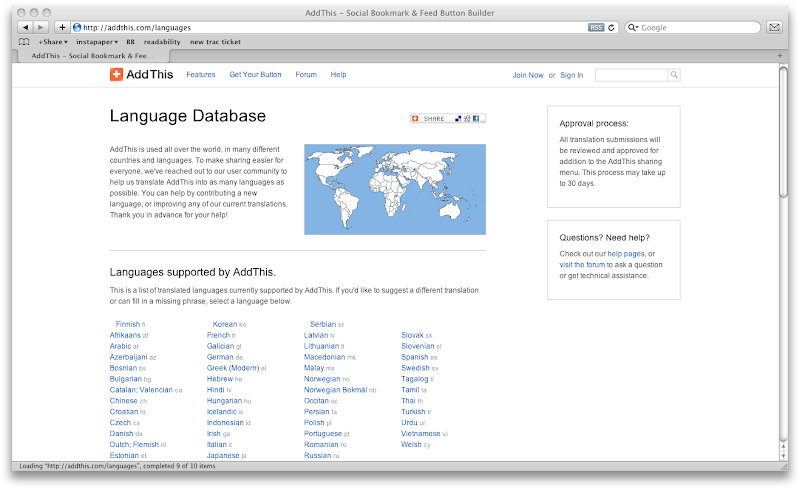
Task: Click the Facebook icon in share button
Action: click(476, 118)
